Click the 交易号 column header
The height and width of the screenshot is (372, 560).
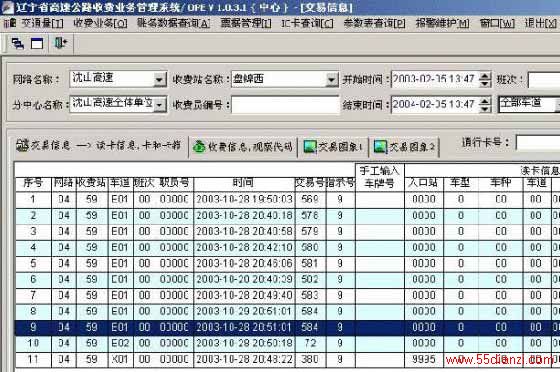[310, 183]
